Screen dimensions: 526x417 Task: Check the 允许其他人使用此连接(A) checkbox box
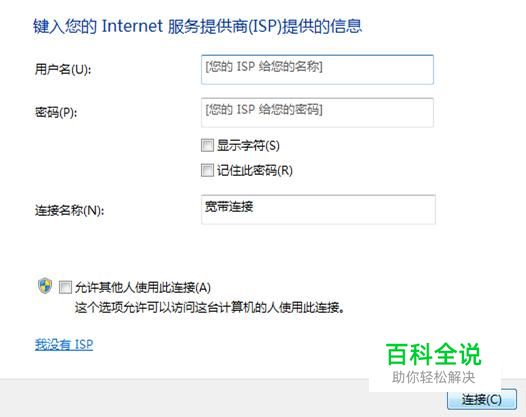coord(65,287)
